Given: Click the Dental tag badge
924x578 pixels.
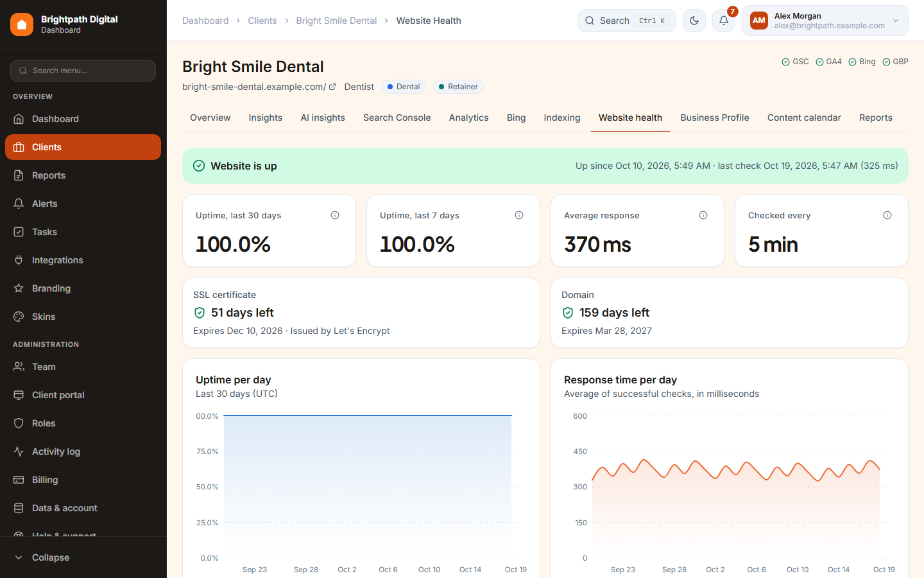Looking at the screenshot, I should coord(404,87).
